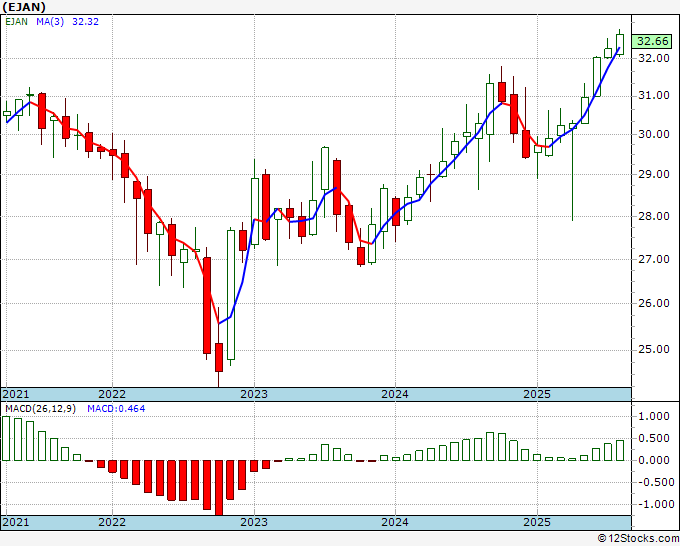
Task: Click the 0.000 MACD axis label
Action: click(654, 460)
